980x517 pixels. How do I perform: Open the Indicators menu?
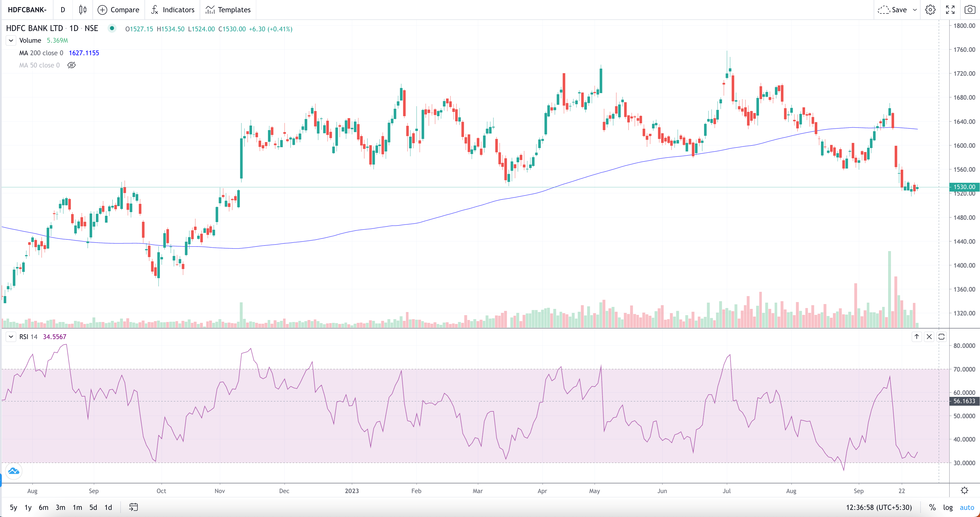point(173,9)
